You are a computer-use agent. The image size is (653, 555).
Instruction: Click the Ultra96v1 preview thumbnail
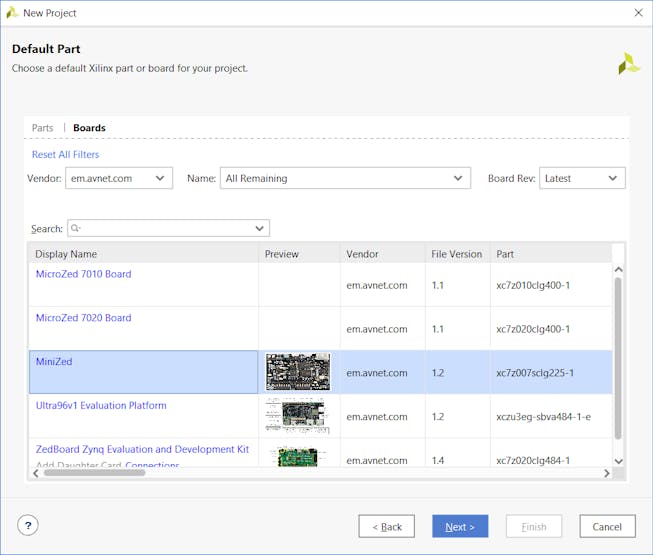(x=297, y=416)
